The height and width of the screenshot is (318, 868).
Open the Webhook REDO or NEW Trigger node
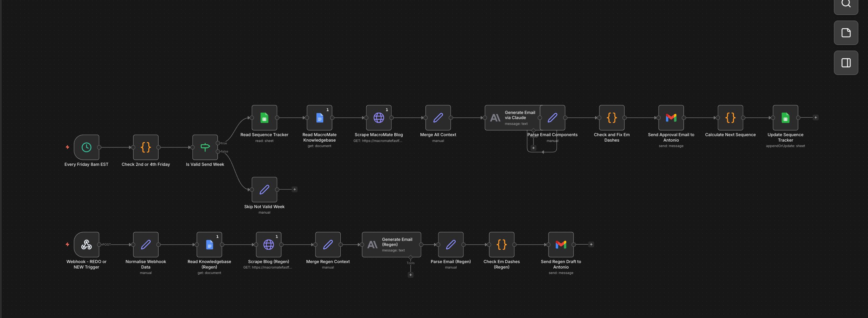click(x=86, y=245)
